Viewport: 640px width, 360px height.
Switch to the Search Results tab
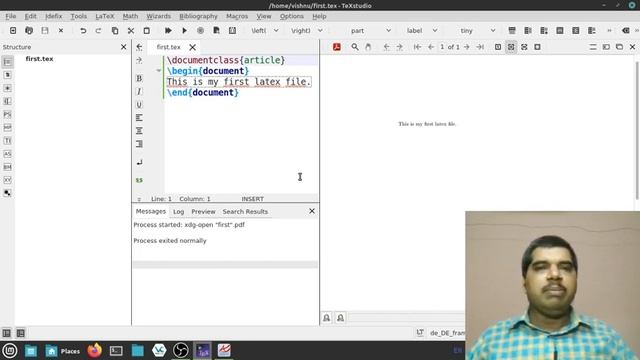tap(245, 211)
